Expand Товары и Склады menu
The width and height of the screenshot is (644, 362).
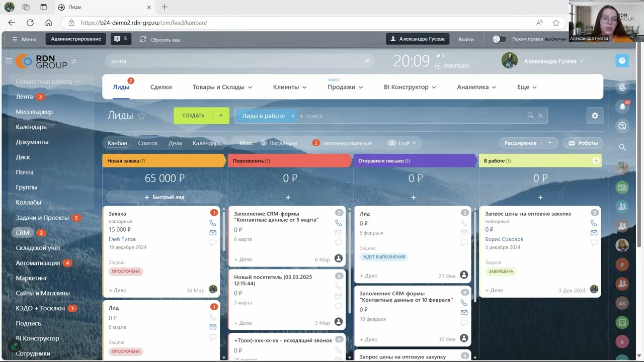[x=222, y=87]
